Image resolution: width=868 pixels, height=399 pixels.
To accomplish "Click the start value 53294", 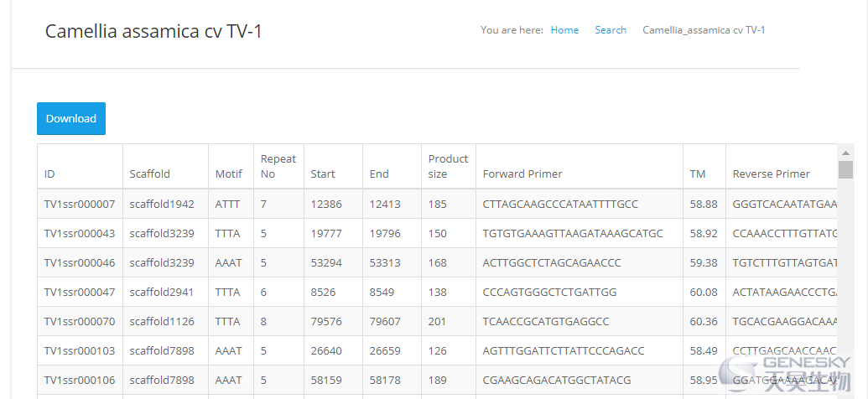I will (326, 263).
